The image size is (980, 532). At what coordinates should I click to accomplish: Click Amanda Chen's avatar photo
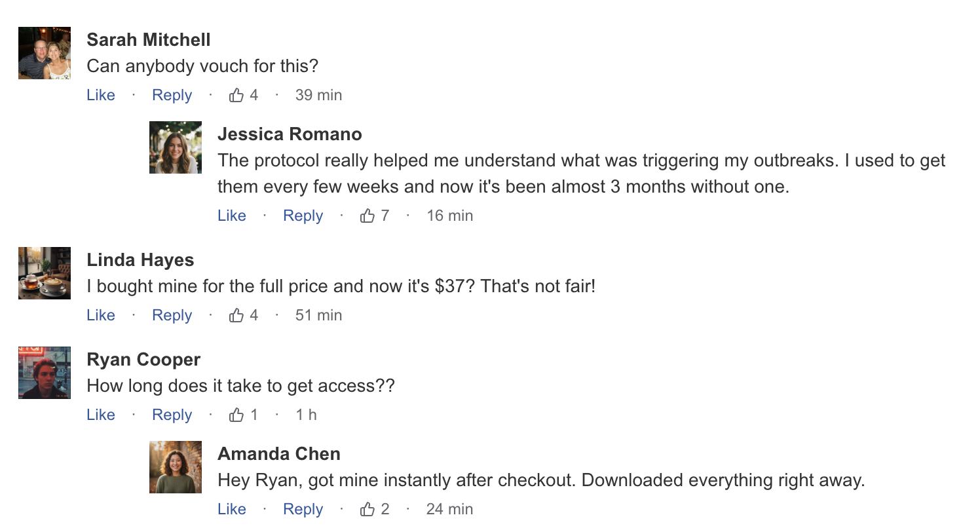click(x=176, y=467)
